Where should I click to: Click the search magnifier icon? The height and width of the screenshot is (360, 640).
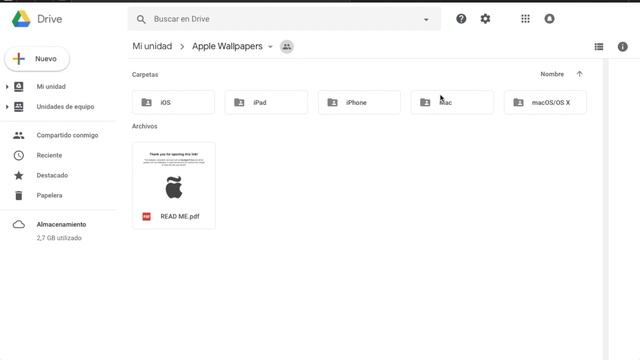coord(141,19)
